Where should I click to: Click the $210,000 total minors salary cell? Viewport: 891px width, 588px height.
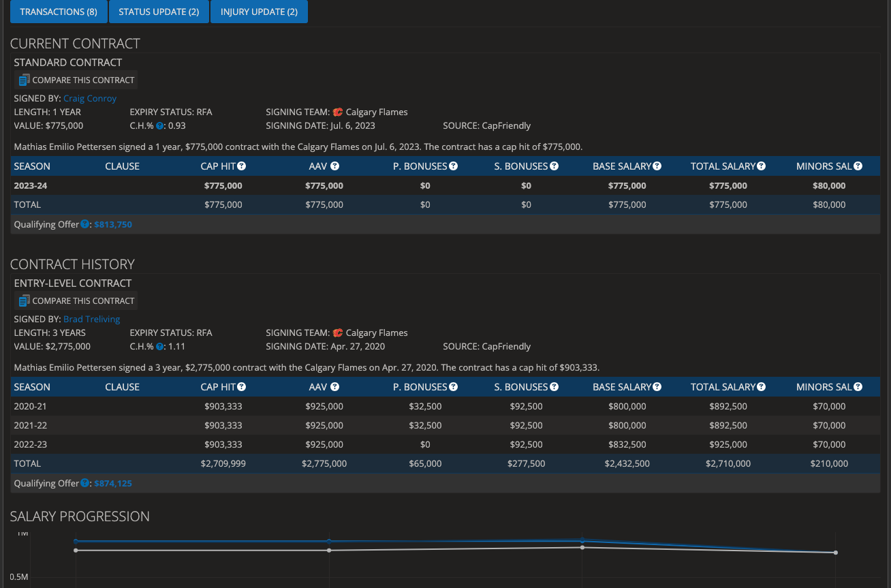click(829, 463)
